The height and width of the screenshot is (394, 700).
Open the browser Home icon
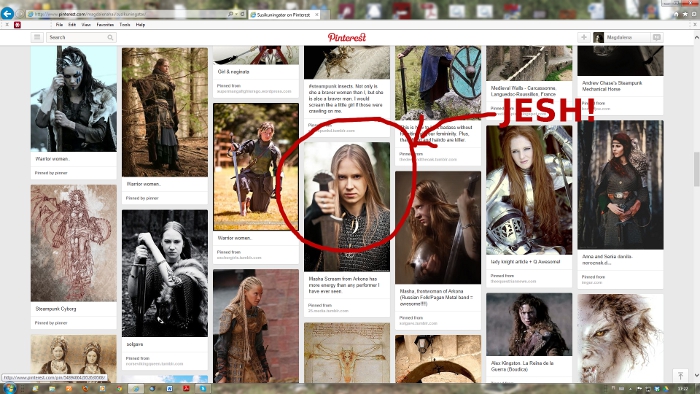pyautogui.click(x=676, y=14)
